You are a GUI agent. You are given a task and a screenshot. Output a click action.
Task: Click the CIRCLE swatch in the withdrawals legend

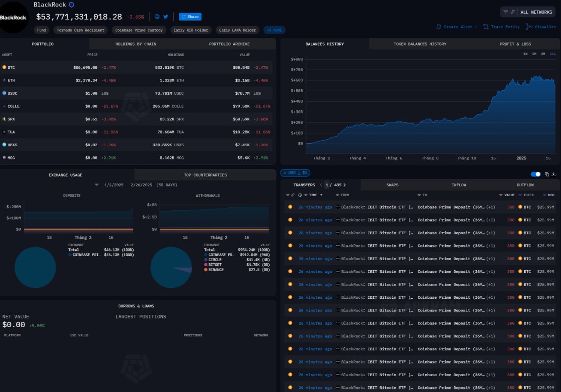click(x=206, y=260)
